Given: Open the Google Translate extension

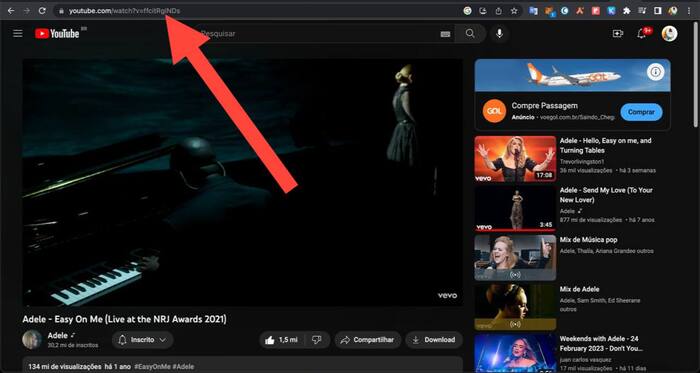Looking at the screenshot, I should pos(533,11).
